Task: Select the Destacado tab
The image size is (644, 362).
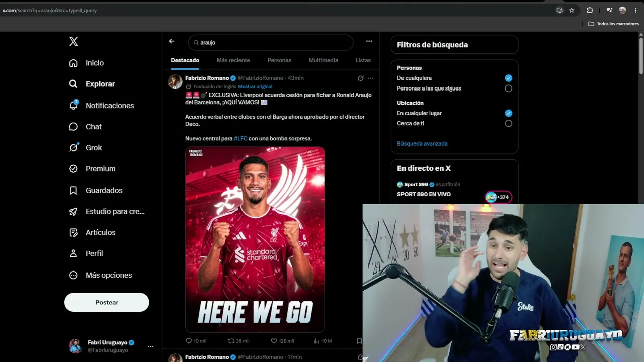Action: [185, 60]
